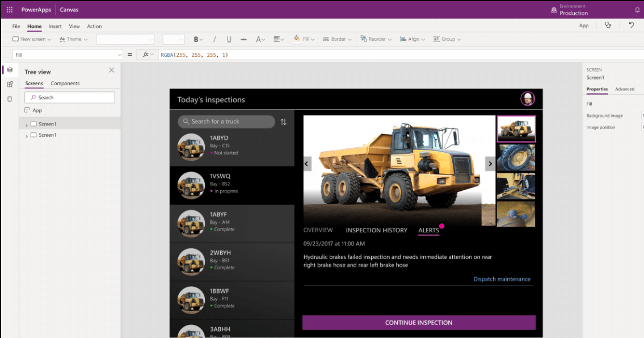This screenshot has width=644, height=338.
Task: Click the Undo arrow icon
Action: pos(632,26)
